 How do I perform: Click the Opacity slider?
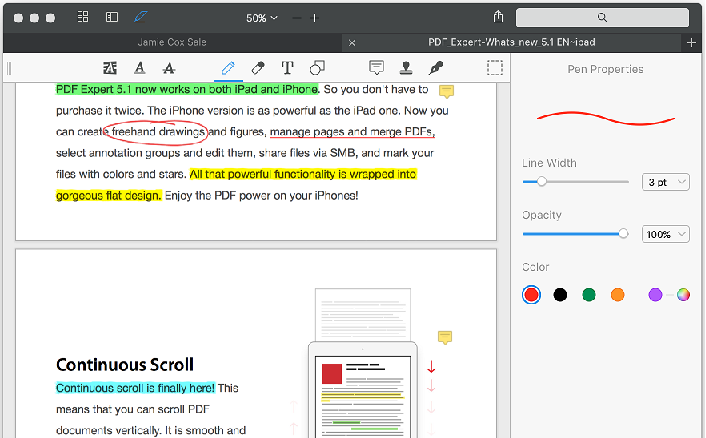[575, 234]
